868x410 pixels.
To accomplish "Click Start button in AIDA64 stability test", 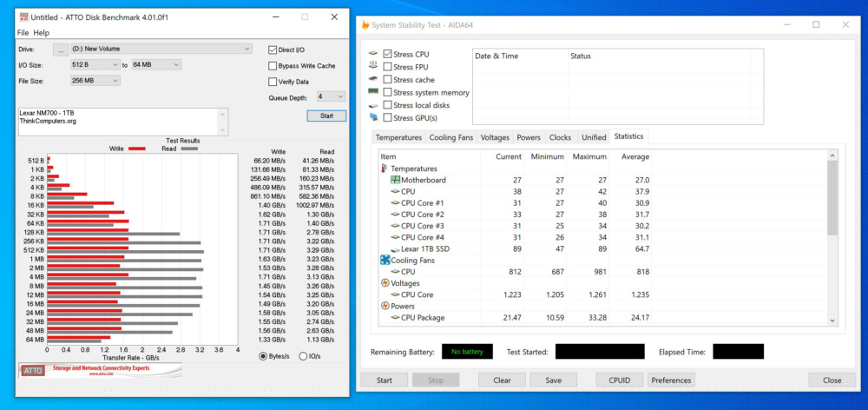I will pyautogui.click(x=385, y=380).
